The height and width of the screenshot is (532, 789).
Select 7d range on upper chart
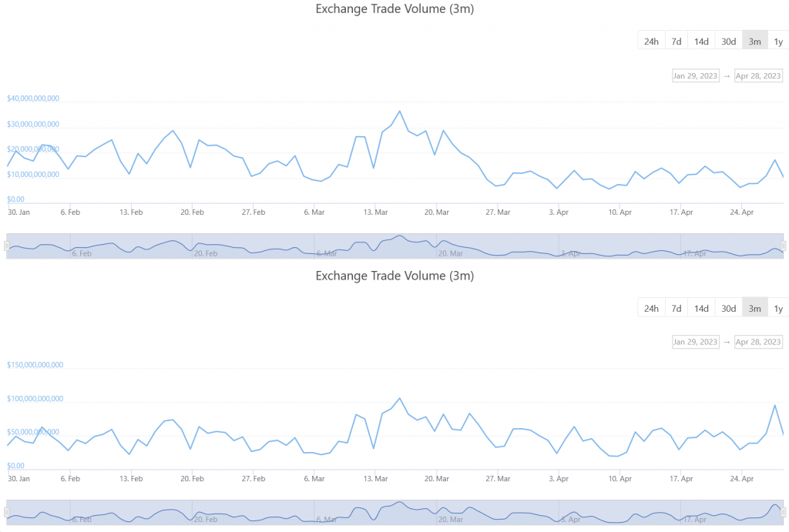point(677,42)
